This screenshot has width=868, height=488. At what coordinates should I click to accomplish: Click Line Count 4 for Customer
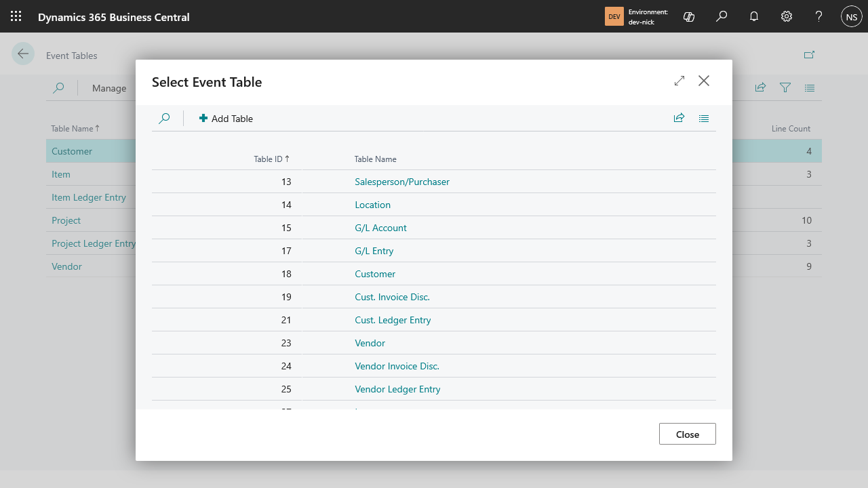coord(809,151)
